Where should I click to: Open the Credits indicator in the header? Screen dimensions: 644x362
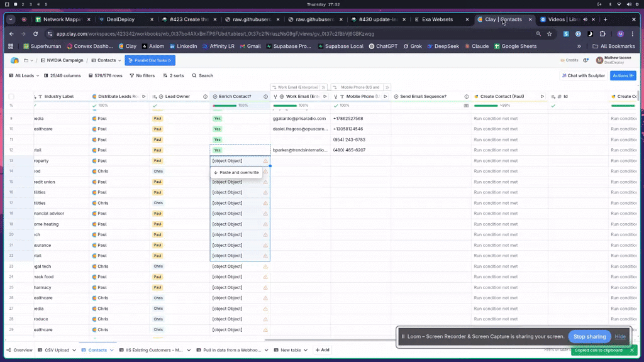[x=569, y=60]
